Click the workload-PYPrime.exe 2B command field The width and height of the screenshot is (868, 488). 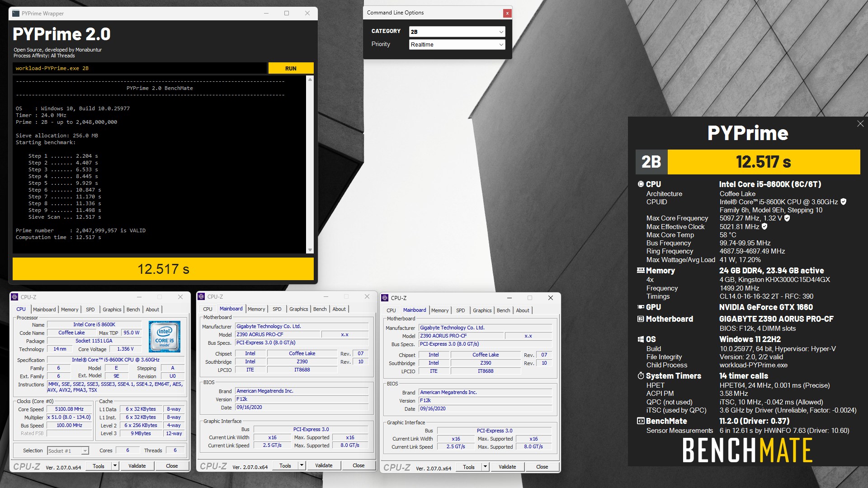[140, 68]
